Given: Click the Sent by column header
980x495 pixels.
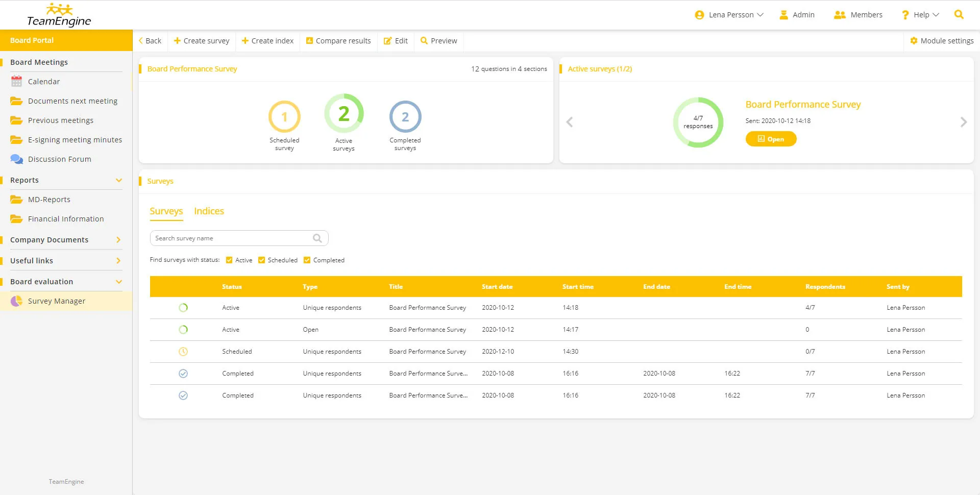Looking at the screenshot, I should click(x=898, y=287).
